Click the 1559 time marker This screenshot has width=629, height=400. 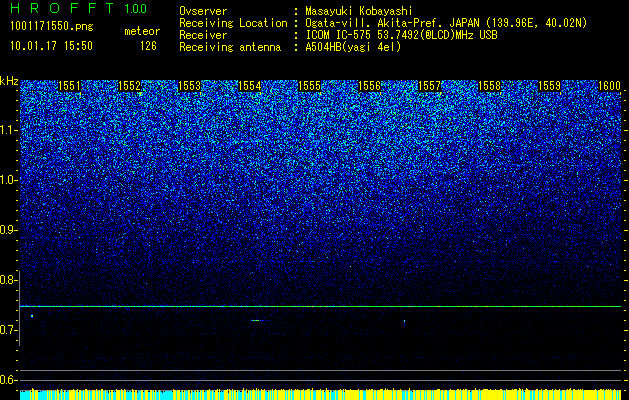550,86
